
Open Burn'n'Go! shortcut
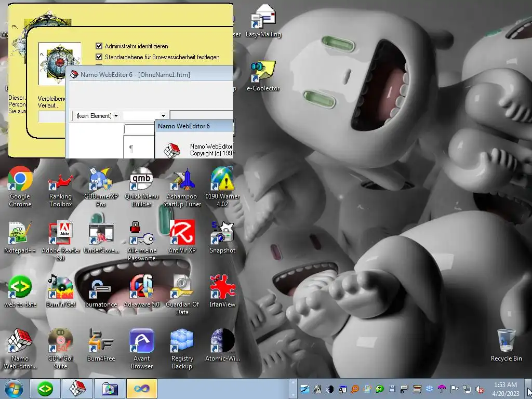tap(60, 291)
